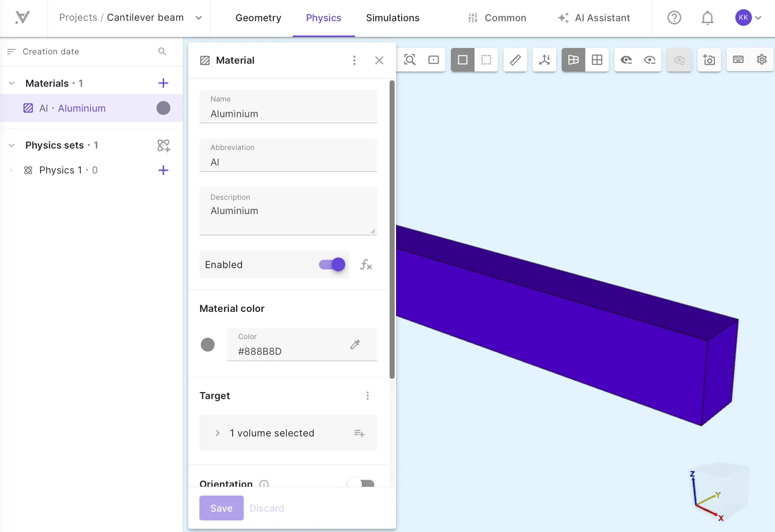Open notifications bell icon
The height and width of the screenshot is (532, 775).
click(x=708, y=18)
